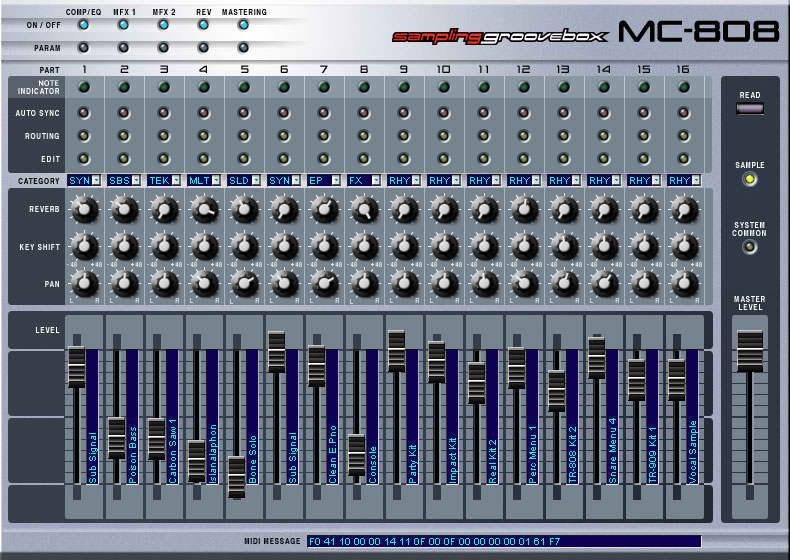This screenshot has height=560, width=790.
Task: Open EDIT for part 10
Action: point(444,159)
